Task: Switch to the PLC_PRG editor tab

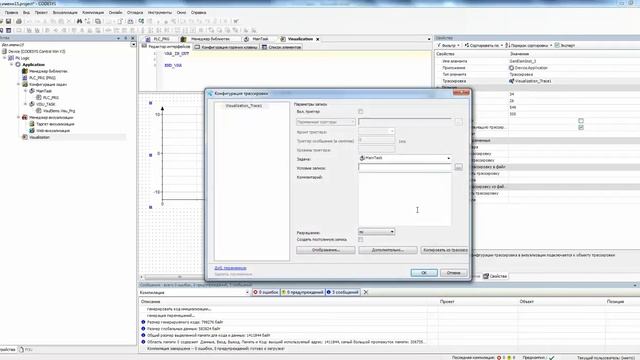Action: tap(158, 39)
